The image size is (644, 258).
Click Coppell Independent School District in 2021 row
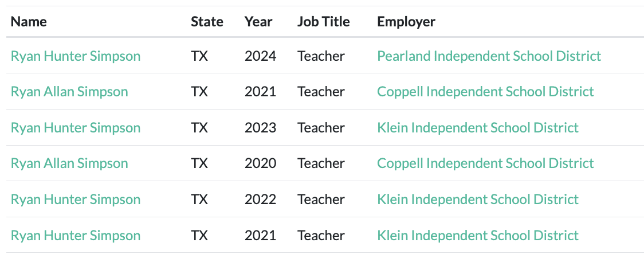coord(485,92)
